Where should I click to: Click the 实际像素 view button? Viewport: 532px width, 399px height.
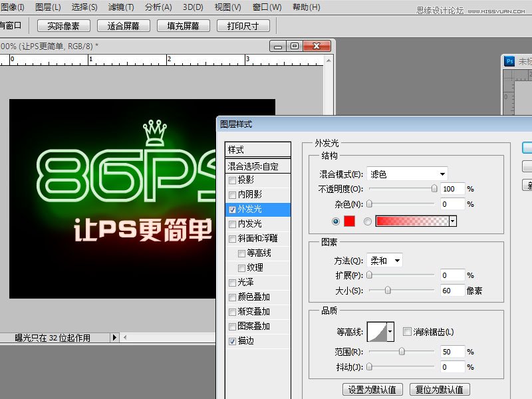63,25
